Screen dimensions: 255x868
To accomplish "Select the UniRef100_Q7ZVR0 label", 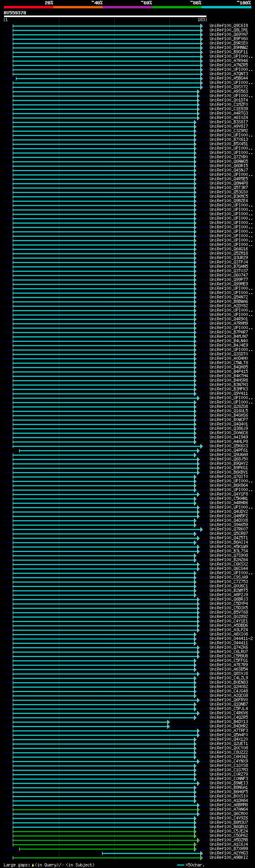I will point(229,157).
